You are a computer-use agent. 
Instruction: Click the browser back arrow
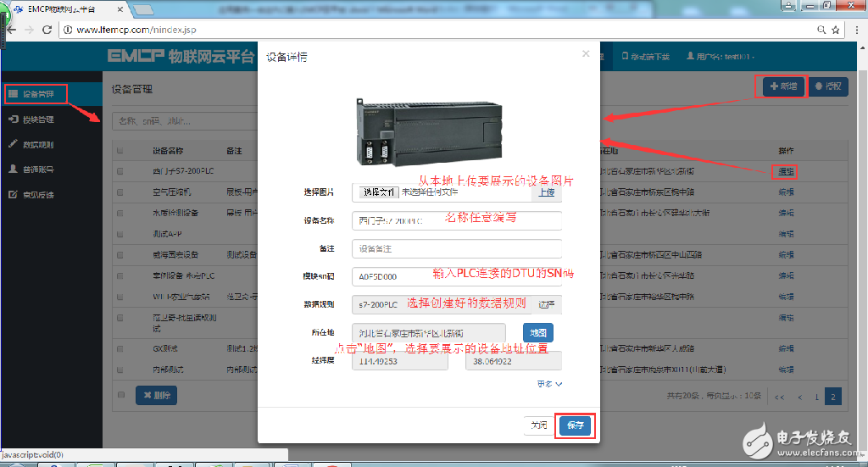[x=11, y=30]
